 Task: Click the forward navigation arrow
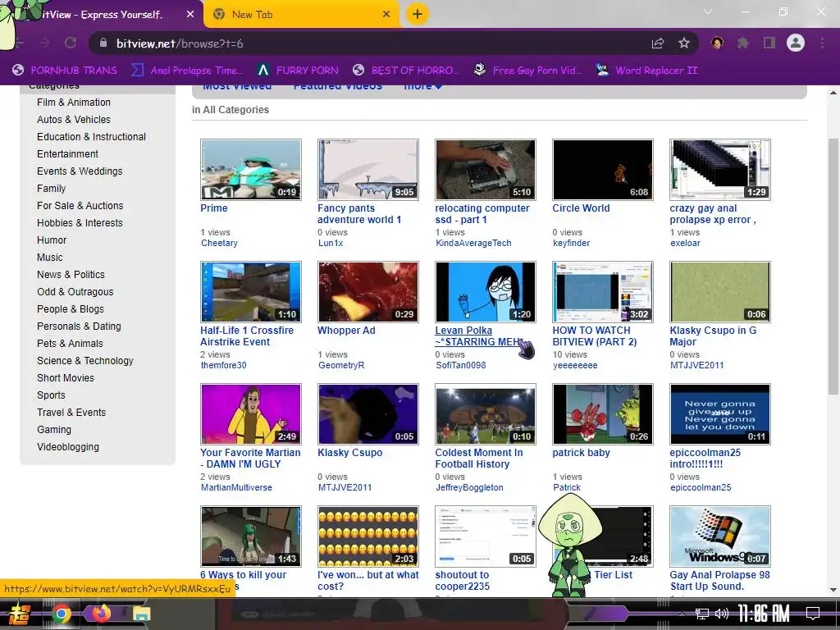tap(45, 43)
